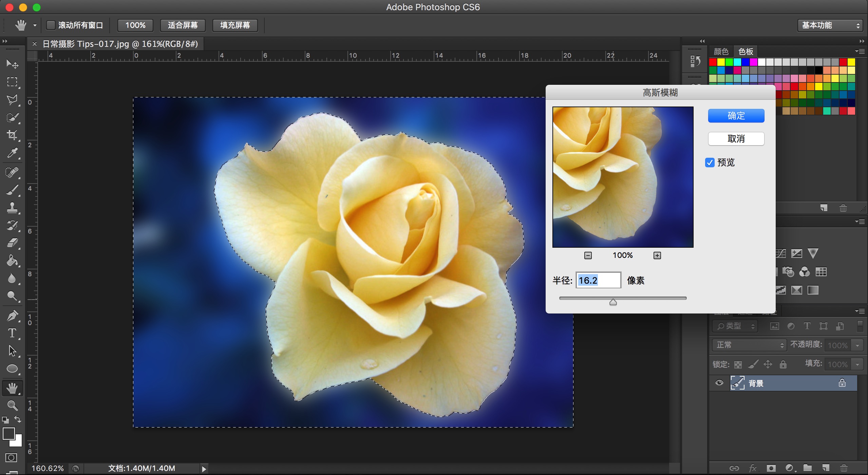This screenshot has height=475, width=868.
Task: Select the Zoom tool
Action: 12,405
